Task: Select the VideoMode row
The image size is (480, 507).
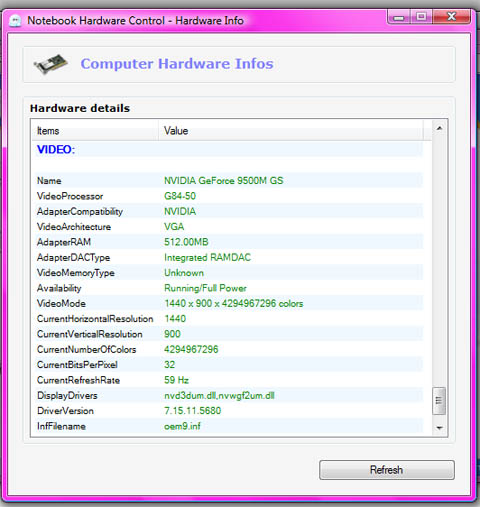Action: [229, 303]
